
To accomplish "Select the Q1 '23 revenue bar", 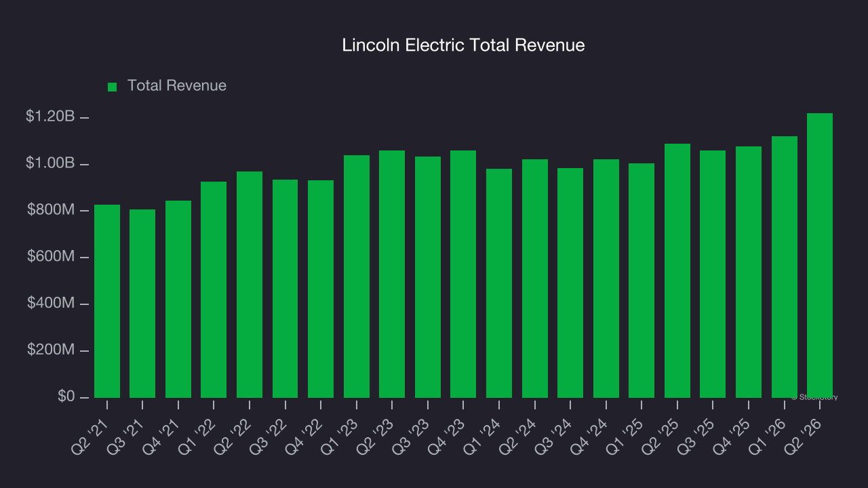I will click(x=357, y=277).
